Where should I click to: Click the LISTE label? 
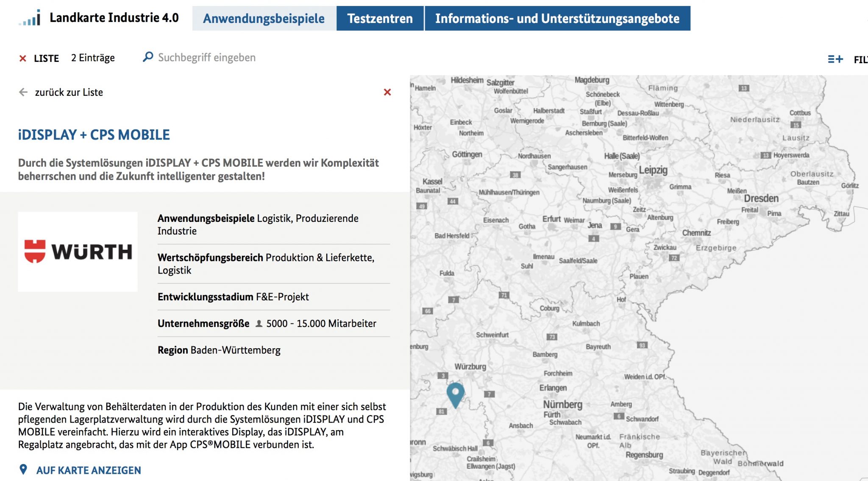click(x=46, y=58)
